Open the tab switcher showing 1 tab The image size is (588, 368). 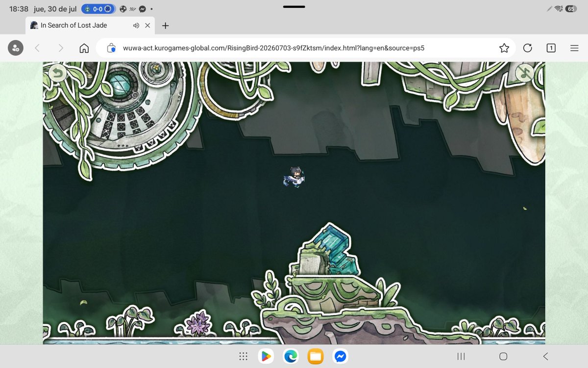(551, 48)
